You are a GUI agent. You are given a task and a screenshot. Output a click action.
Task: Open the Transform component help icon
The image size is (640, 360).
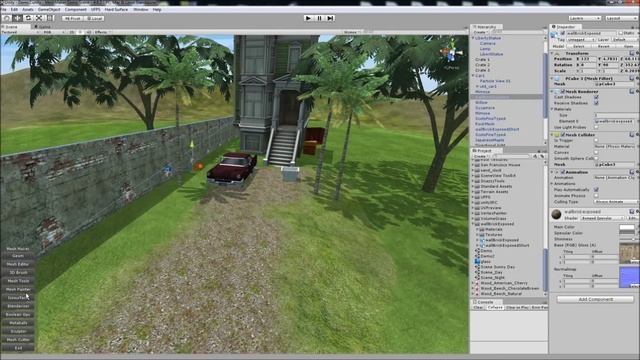[x=632, y=53]
